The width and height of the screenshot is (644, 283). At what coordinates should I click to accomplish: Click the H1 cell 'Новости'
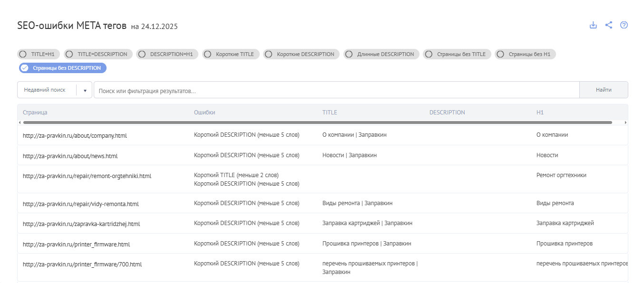coord(547,155)
